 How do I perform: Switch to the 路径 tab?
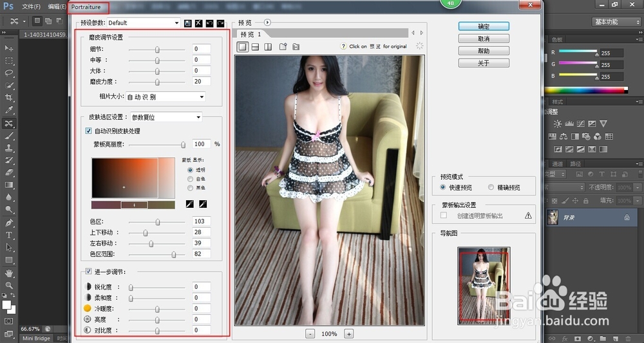point(575,163)
